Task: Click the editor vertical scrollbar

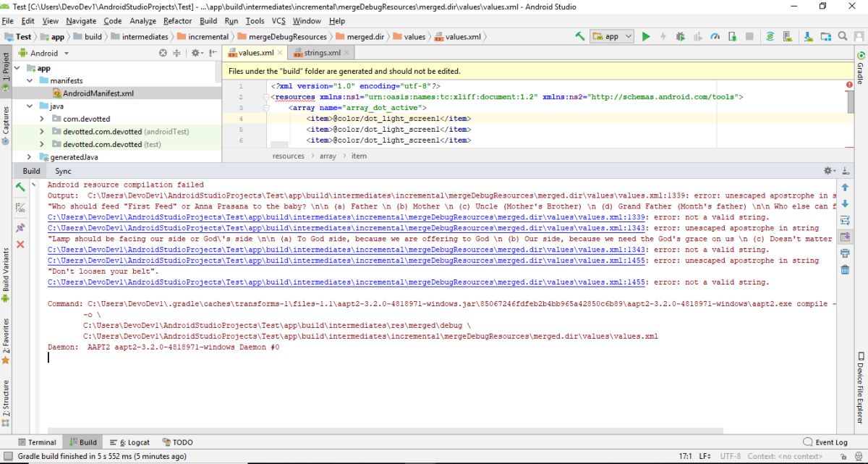Action: pos(850,103)
